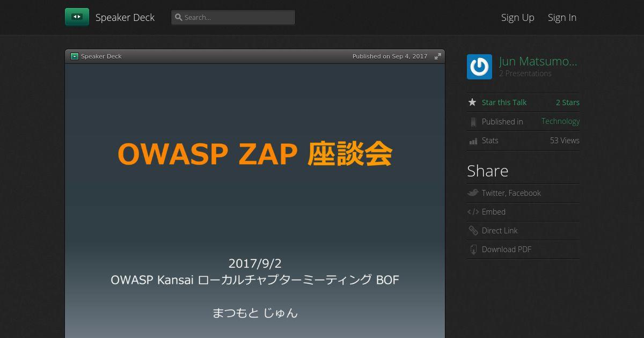644x338 pixels.
Task: Focus the Search input field
Action: pos(233,17)
